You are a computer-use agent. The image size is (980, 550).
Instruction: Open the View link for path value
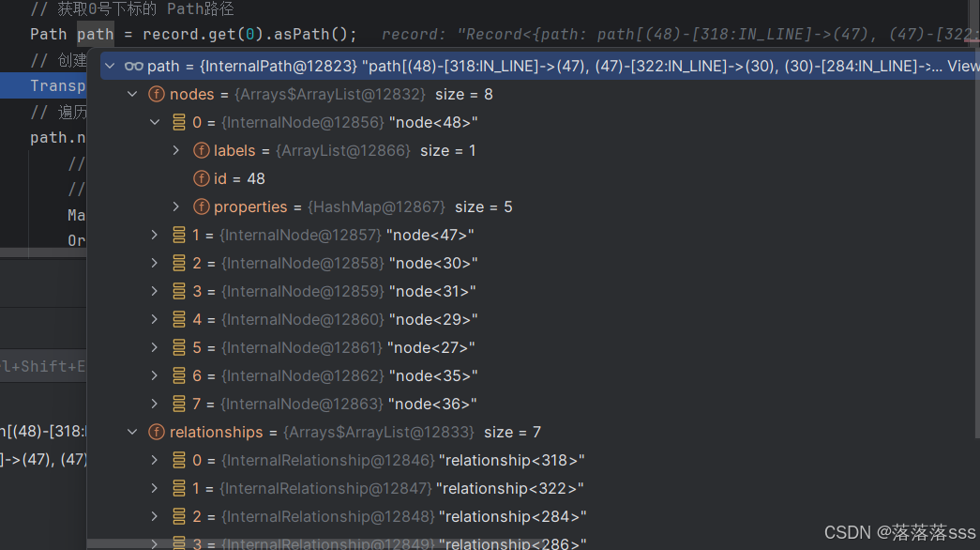click(967, 66)
